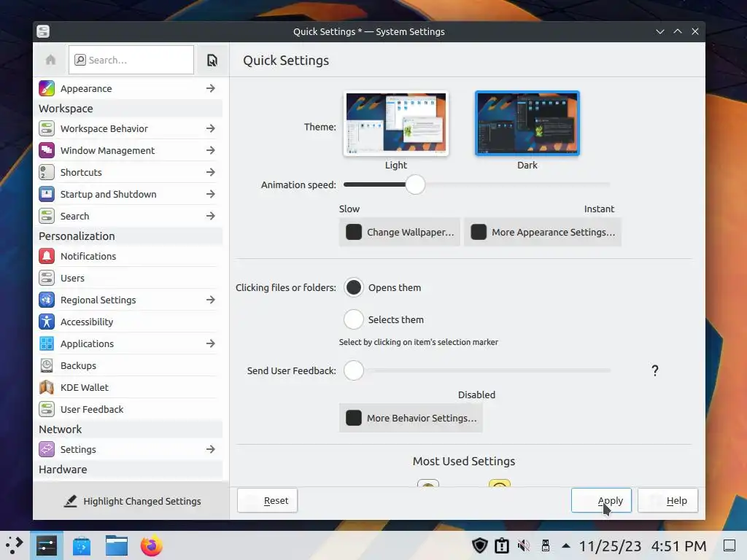
Task: Expand Network Settings arrow
Action: 211,449
